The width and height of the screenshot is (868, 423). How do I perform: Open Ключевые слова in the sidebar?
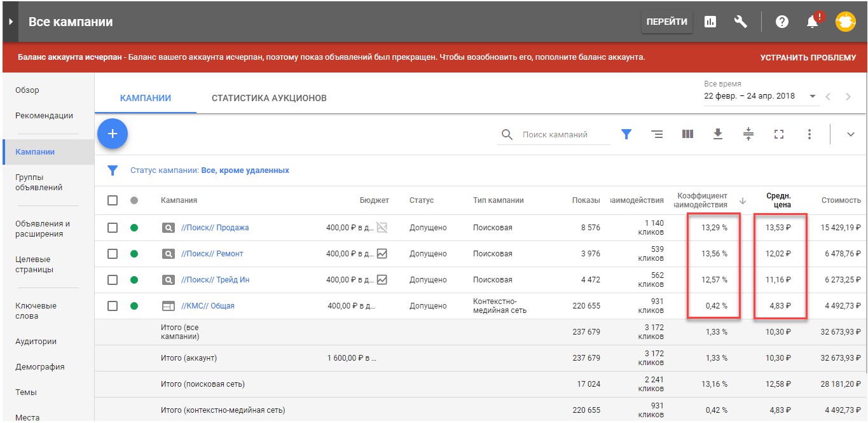click(x=36, y=310)
